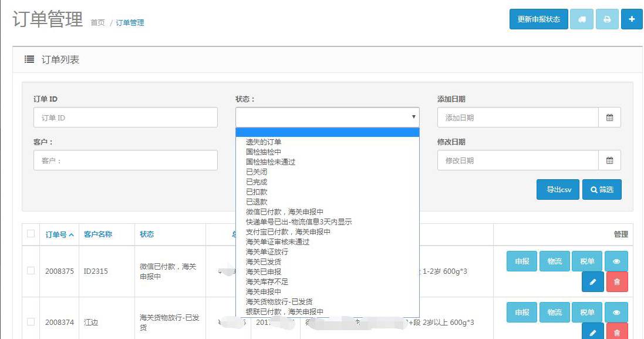Sort by 状态 column header
The width and height of the screenshot is (644, 339).
[x=147, y=234]
